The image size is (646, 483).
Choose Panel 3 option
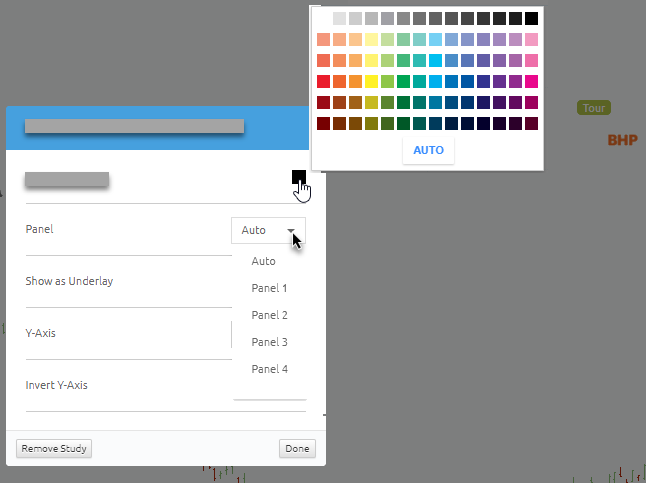(269, 342)
